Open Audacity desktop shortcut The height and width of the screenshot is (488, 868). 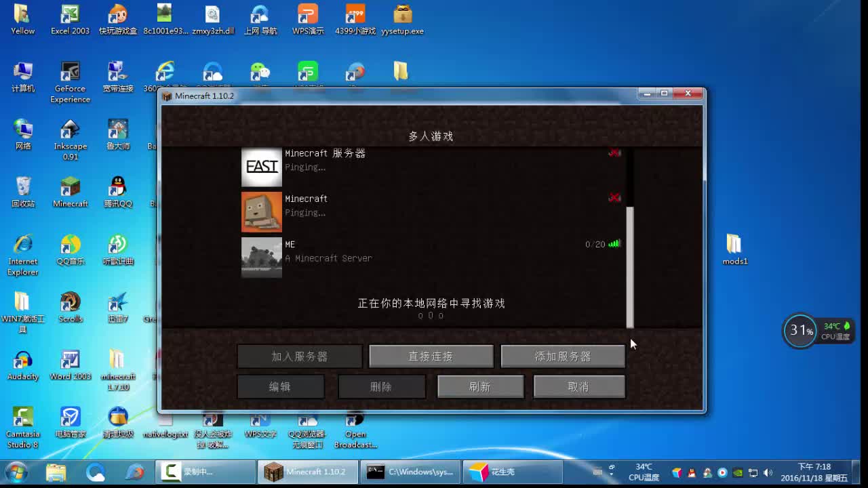pyautogui.click(x=22, y=365)
